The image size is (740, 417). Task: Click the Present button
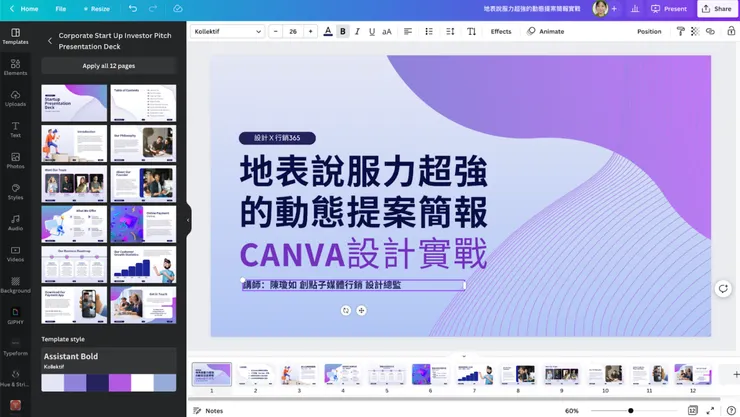(669, 8)
